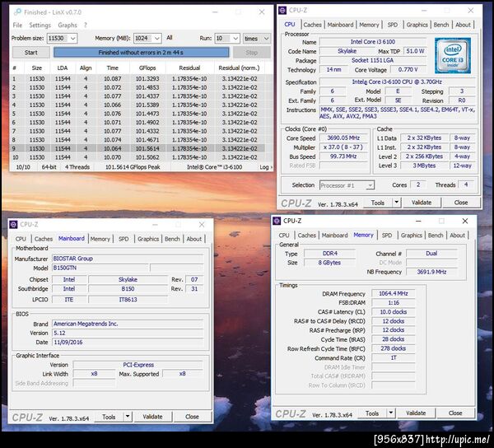Switch to Mainboard tab in top-right CPU-Z window

point(340,25)
